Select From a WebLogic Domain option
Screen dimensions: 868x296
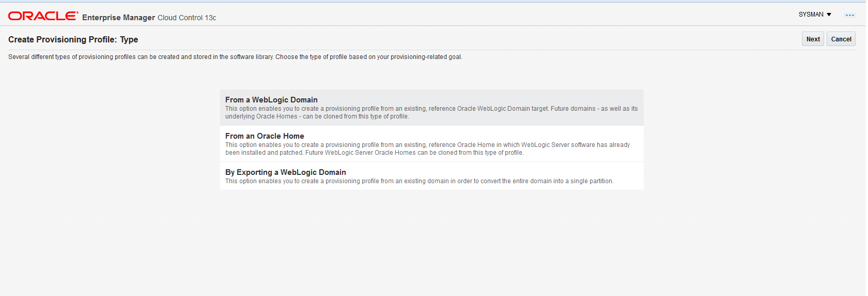tap(432, 108)
